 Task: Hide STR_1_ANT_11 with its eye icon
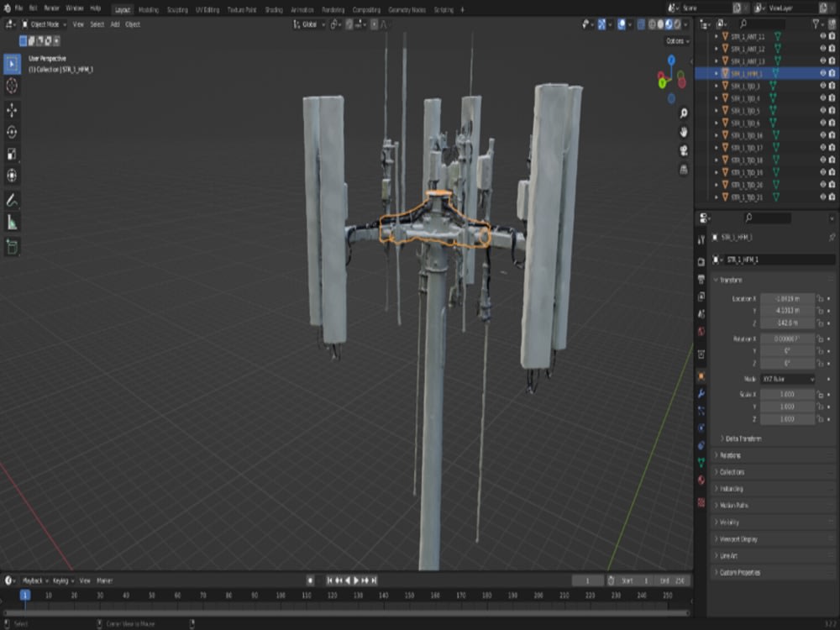tap(823, 36)
